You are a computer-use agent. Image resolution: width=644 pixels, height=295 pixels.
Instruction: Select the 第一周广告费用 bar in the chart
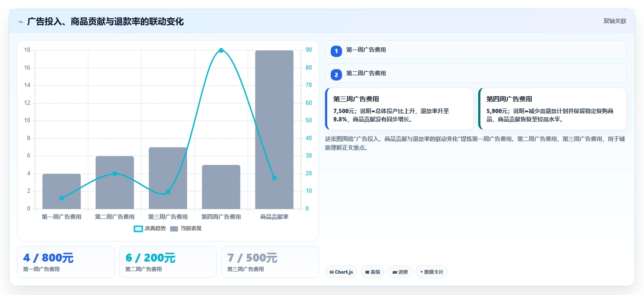tap(61, 191)
